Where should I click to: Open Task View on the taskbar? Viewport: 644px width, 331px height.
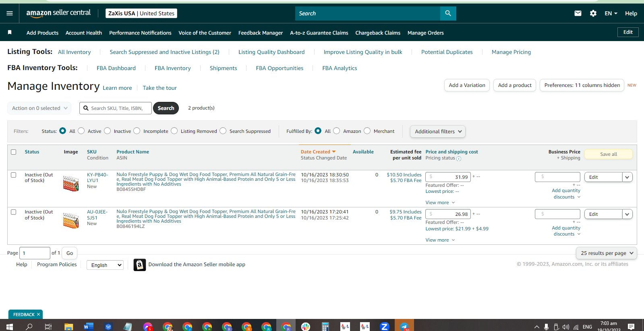coord(48,327)
